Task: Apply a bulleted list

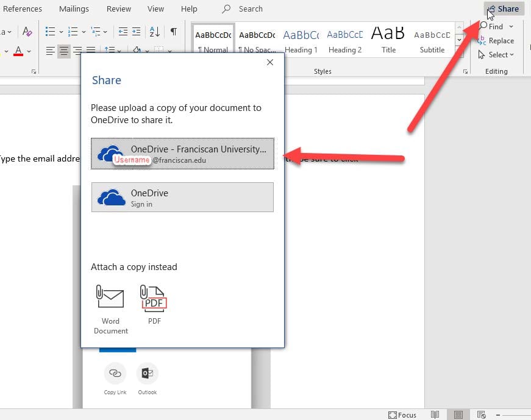Action: (50, 32)
